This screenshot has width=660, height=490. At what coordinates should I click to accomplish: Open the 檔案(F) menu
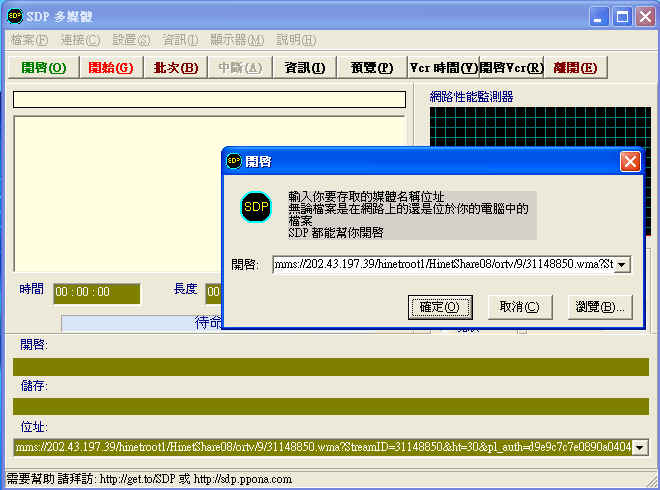pos(29,40)
